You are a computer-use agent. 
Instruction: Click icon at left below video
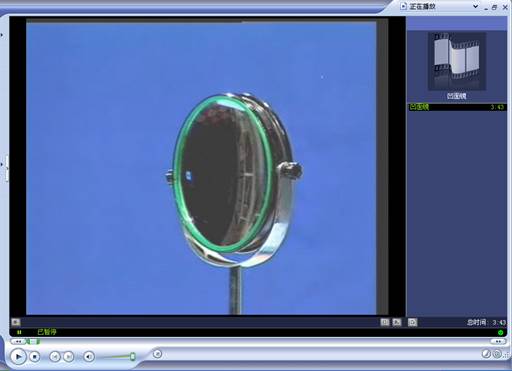click(16, 322)
